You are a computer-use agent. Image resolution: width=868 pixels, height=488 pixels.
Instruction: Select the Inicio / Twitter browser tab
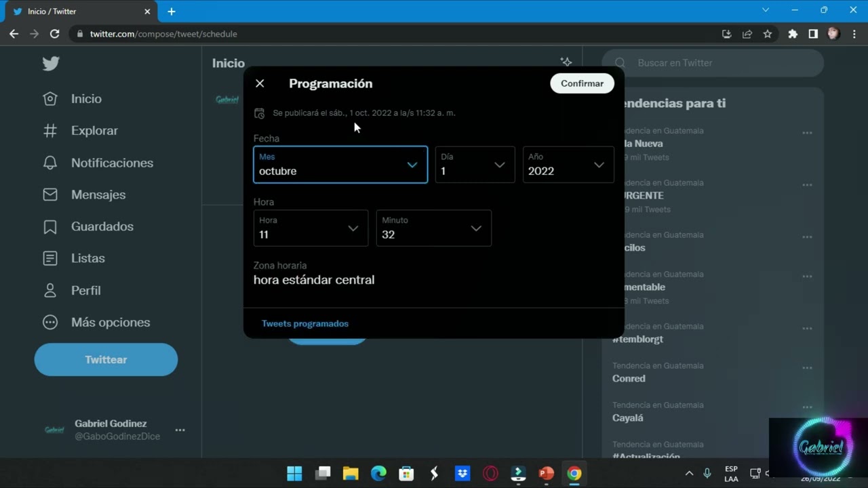click(x=82, y=12)
